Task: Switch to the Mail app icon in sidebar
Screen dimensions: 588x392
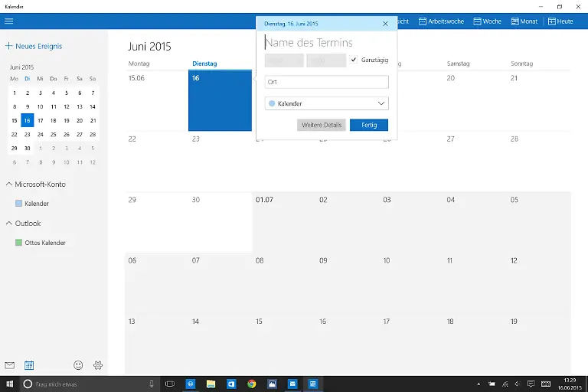Action: (9, 366)
